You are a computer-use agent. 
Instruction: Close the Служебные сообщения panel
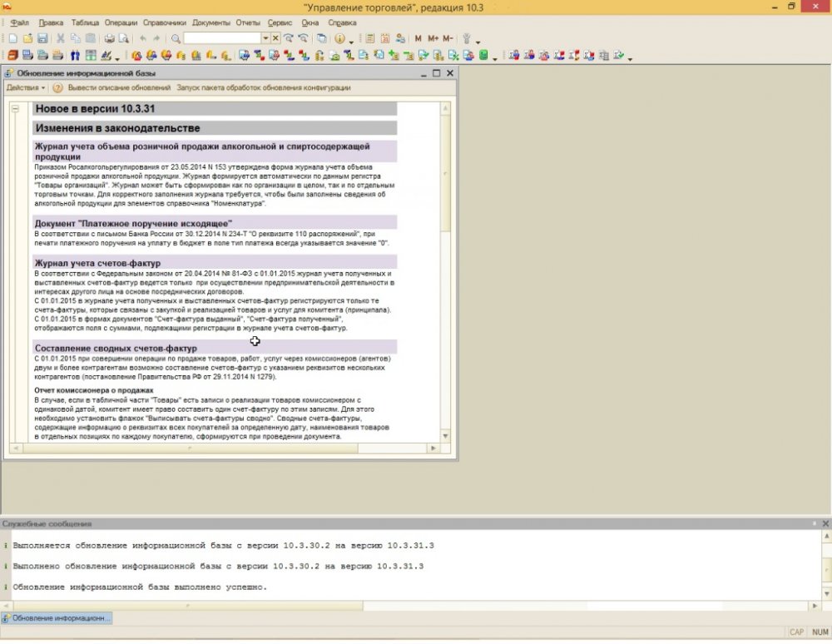point(825,523)
